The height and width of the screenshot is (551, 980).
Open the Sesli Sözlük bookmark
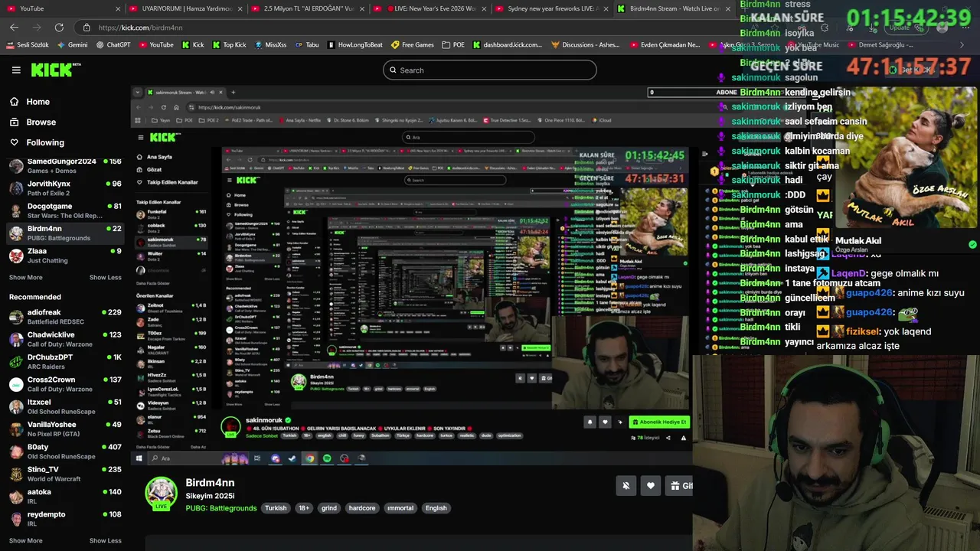tap(28, 45)
